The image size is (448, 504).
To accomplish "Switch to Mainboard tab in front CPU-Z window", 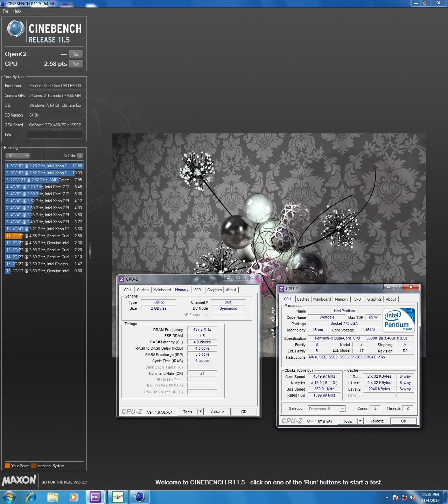I will tap(322, 299).
